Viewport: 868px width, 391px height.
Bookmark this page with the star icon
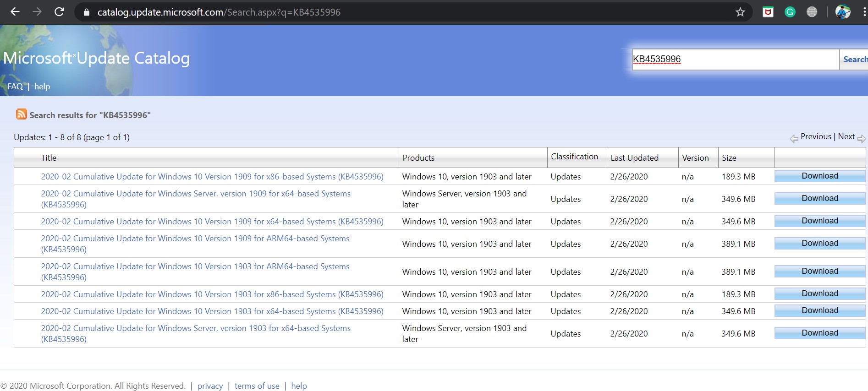pyautogui.click(x=740, y=12)
